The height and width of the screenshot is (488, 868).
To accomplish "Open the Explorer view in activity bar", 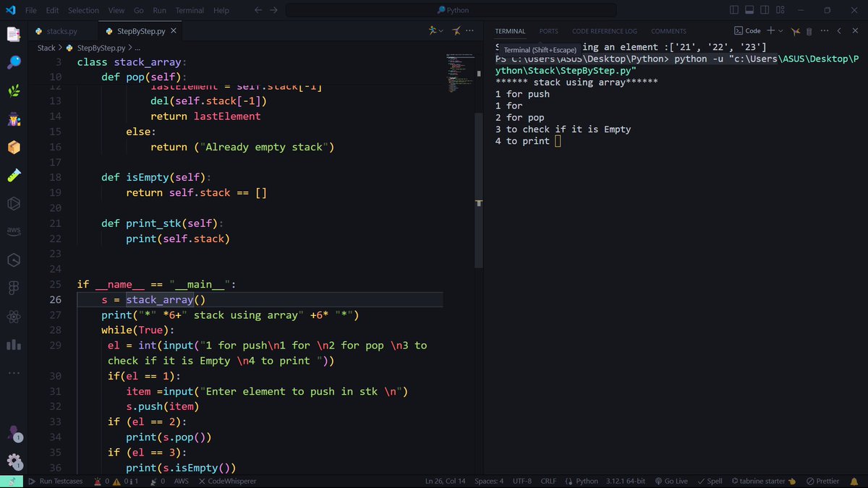I will point(13,34).
